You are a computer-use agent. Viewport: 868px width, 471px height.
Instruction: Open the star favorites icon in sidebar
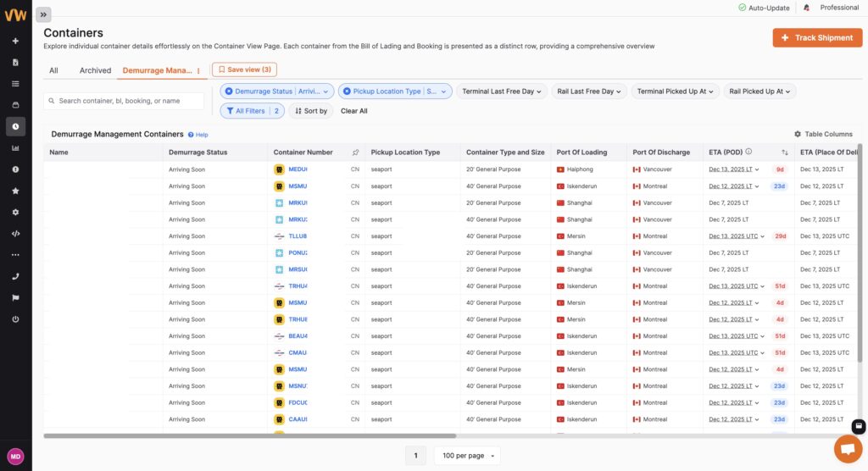pyautogui.click(x=15, y=191)
